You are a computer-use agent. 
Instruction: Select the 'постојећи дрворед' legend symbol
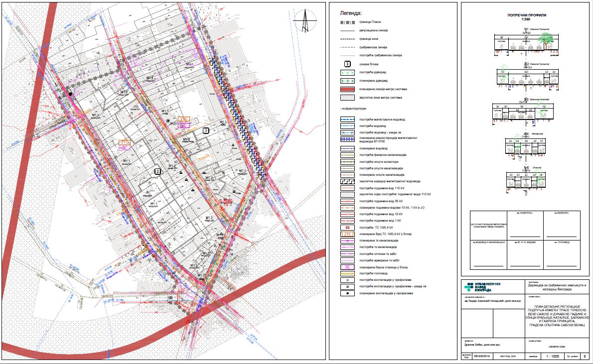348,72
